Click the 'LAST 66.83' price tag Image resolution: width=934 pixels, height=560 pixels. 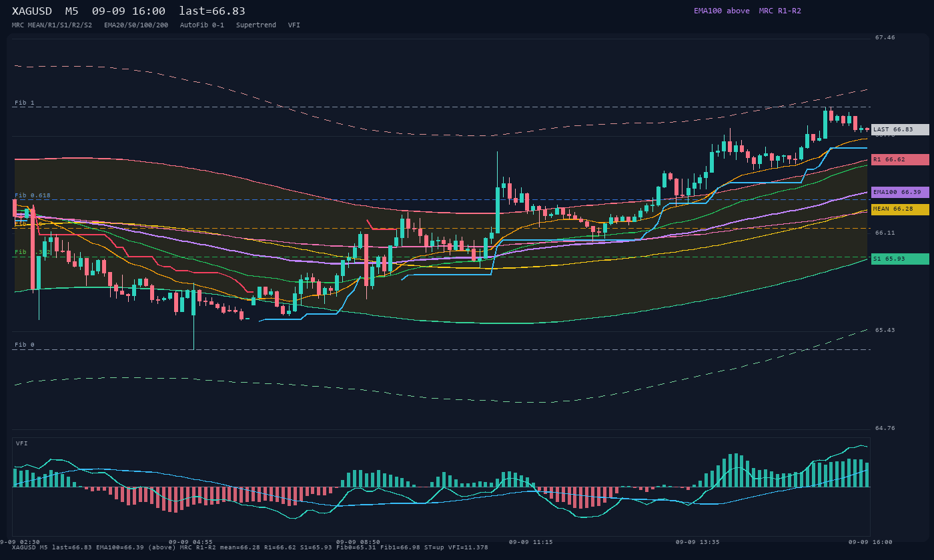point(900,129)
